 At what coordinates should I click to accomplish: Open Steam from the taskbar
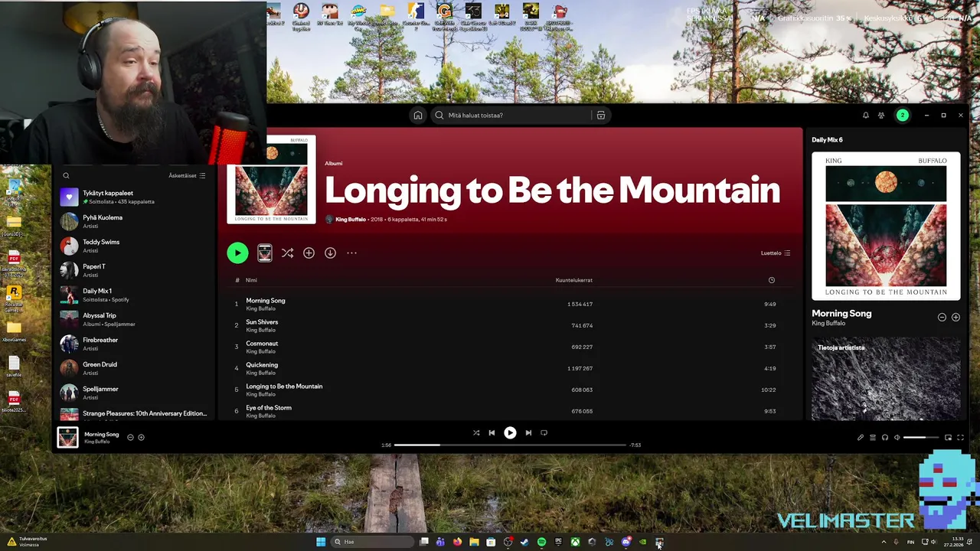click(x=524, y=542)
